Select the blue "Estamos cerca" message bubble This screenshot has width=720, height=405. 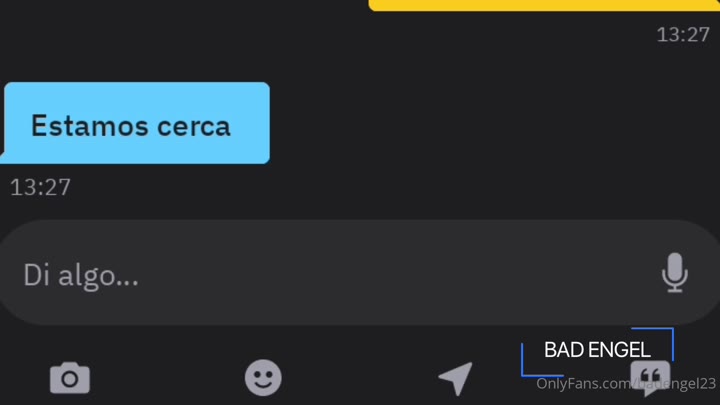[136, 123]
